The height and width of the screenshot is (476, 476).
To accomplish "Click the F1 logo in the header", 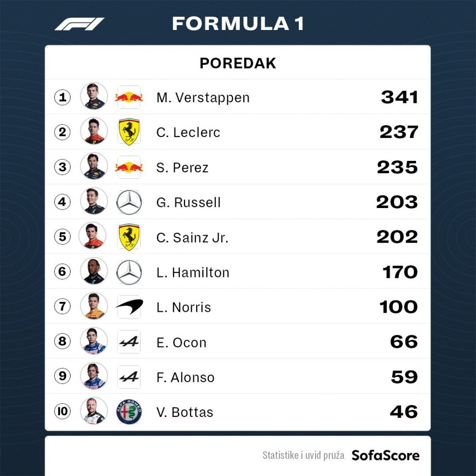I will pos(79,24).
